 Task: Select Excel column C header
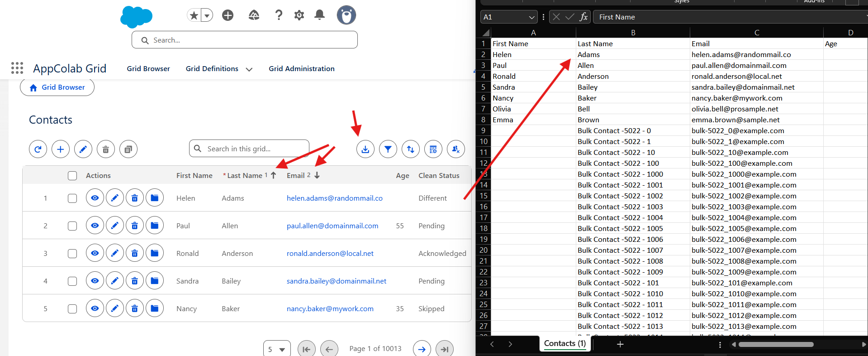coord(757,33)
